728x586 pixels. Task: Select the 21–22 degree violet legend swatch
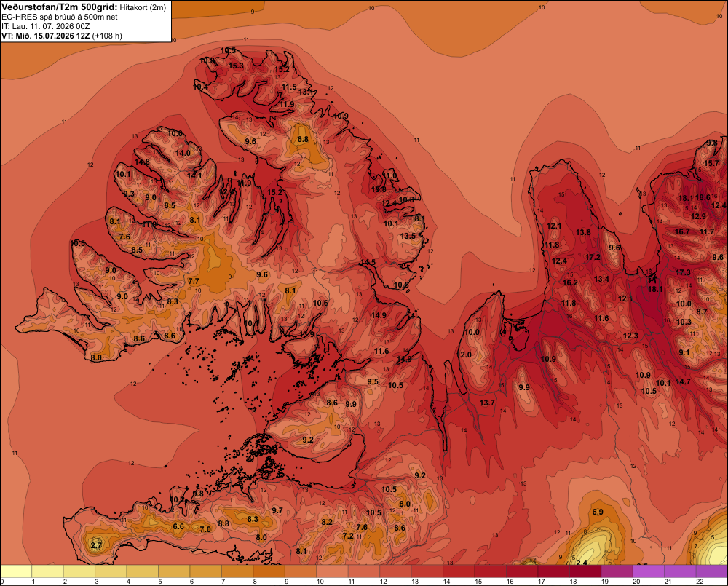[680, 571]
